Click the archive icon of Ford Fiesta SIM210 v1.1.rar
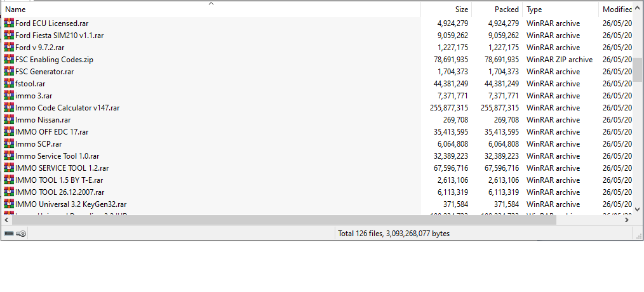Image resolution: width=644 pixels, height=292 pixels. click(9, 36)
